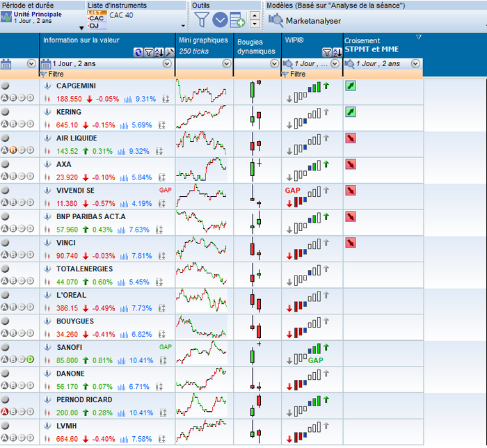This screenshot has height=448, width=487.
Task: Click the order-book icon at end of AXA row
Action: click(x=162, y=177)
